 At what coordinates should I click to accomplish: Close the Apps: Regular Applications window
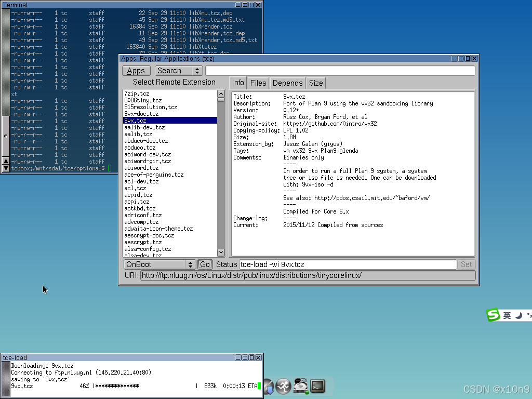tap(474, 58)
